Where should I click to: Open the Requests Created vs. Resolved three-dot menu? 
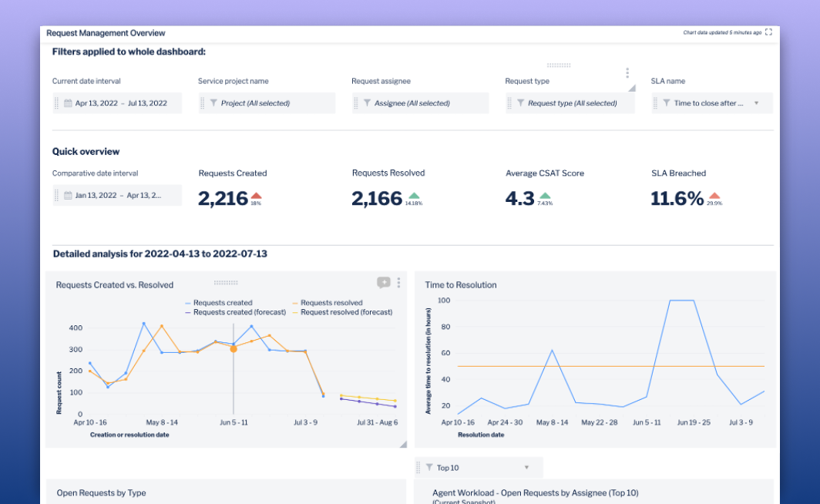[398, 282]
